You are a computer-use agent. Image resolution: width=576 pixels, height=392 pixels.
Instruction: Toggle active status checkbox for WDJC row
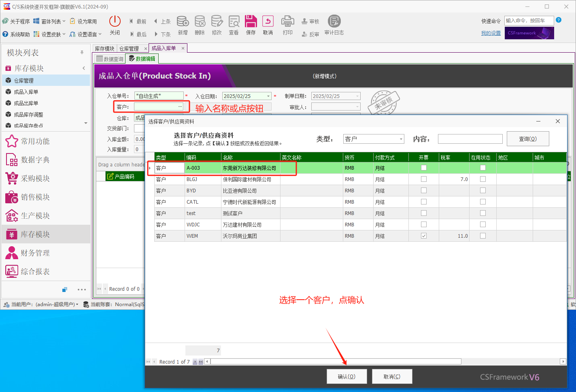coord(483,224)
